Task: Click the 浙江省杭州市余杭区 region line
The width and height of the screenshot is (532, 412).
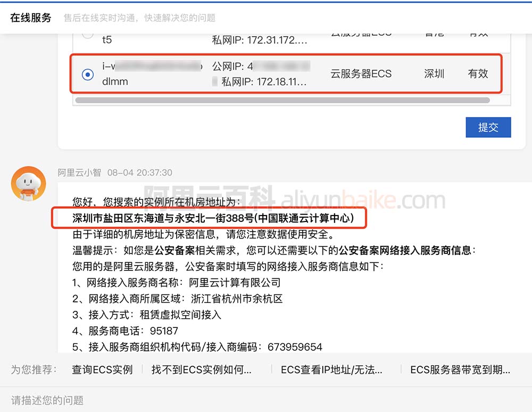Action: [178, 299]
